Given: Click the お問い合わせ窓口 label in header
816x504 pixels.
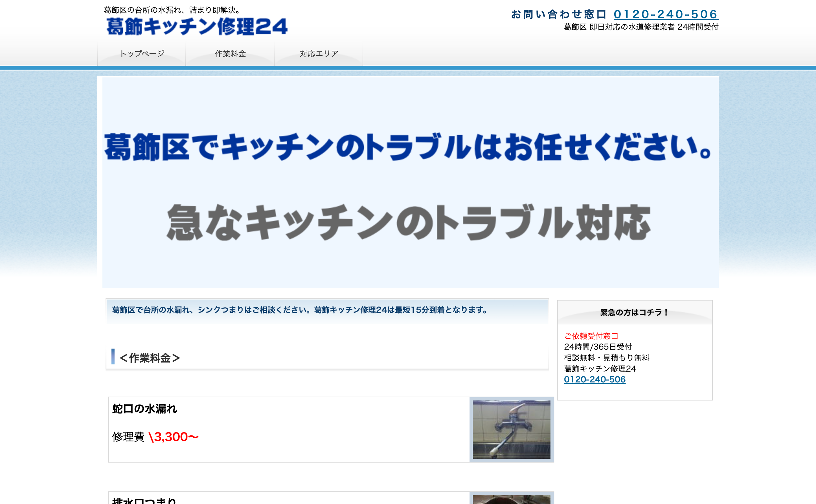Looking at the screenshot, I should pyautogui.click(x=559, y=14).
